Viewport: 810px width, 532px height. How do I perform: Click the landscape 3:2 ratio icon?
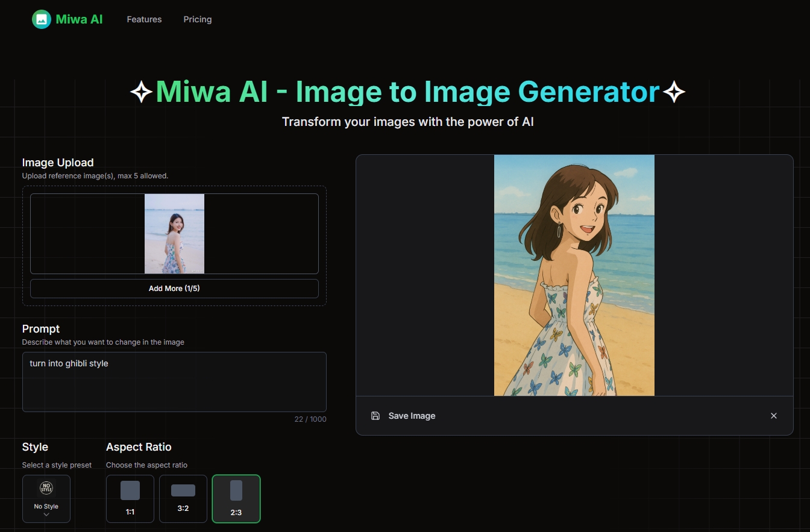[x=183, y=490]
